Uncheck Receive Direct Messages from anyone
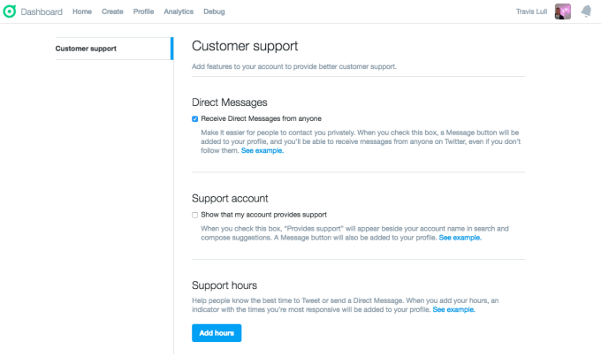Screen dimensions: 601x364 [x=195, y=118]
